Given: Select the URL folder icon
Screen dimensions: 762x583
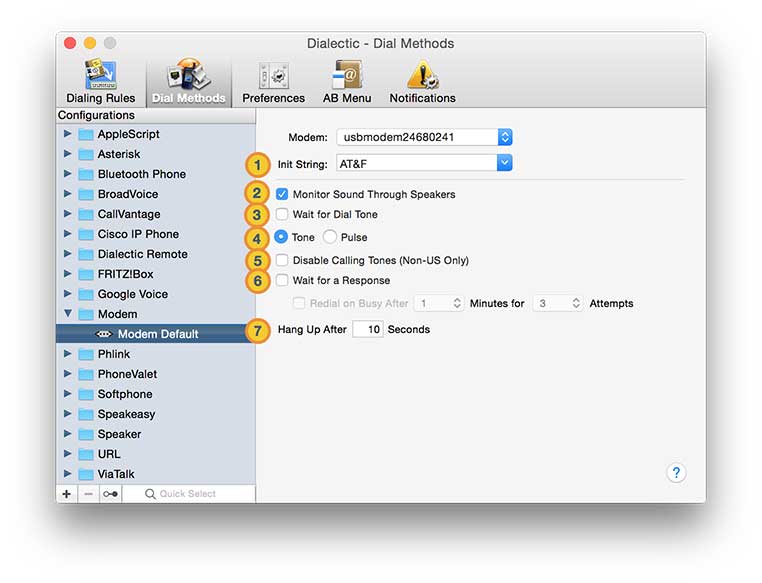Looking at the screenshot, I should tap(86, 454).
